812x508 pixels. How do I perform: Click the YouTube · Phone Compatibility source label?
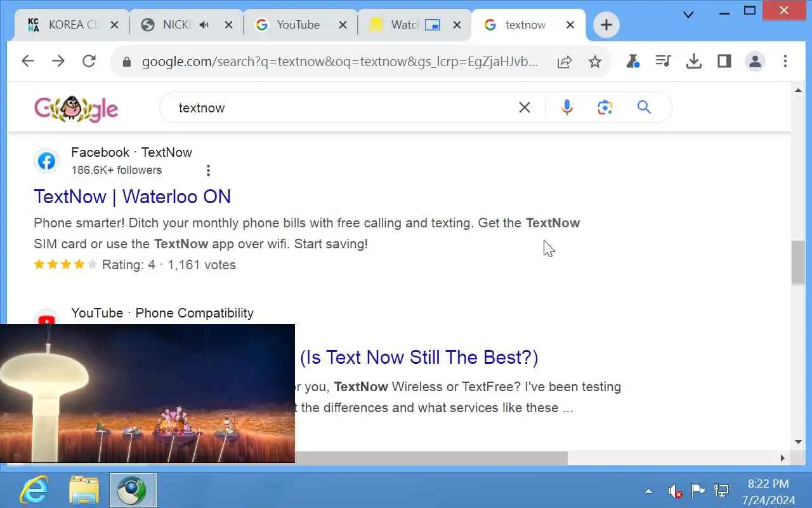162,313
